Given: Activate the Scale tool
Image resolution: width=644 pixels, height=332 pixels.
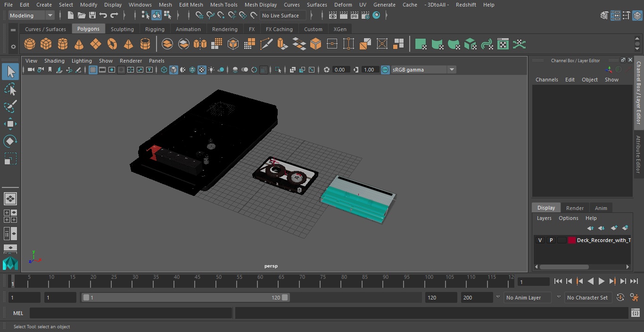Looking at the screenshot, I should point(10,159).
